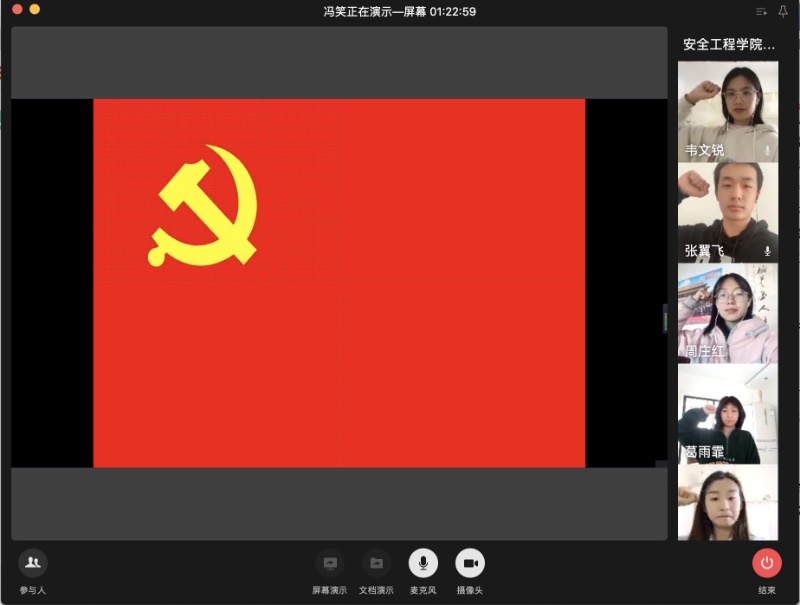Select 周庄红's video thumbnail
Image resolution: width=800 pixels, height=605 pixels.
point(728,313)
